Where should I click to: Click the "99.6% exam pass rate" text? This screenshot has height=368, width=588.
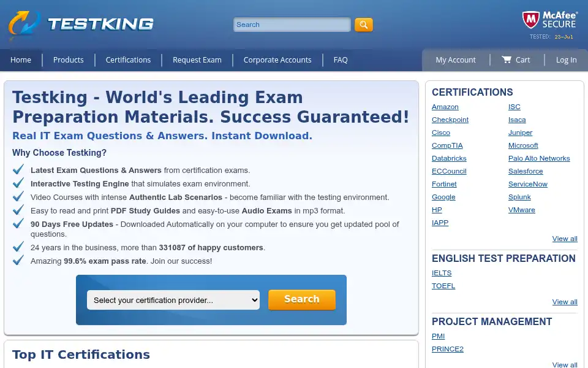(105, 261)
